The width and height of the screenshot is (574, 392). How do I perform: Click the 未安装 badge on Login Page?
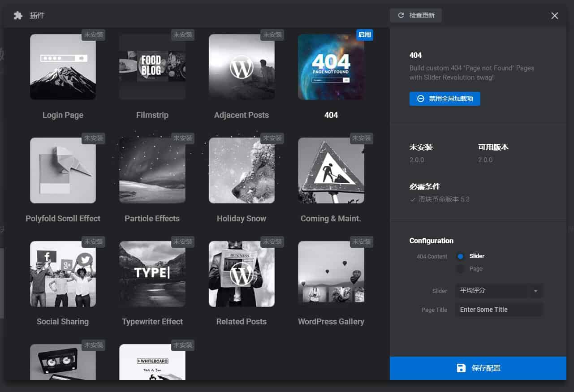[94, 35]
